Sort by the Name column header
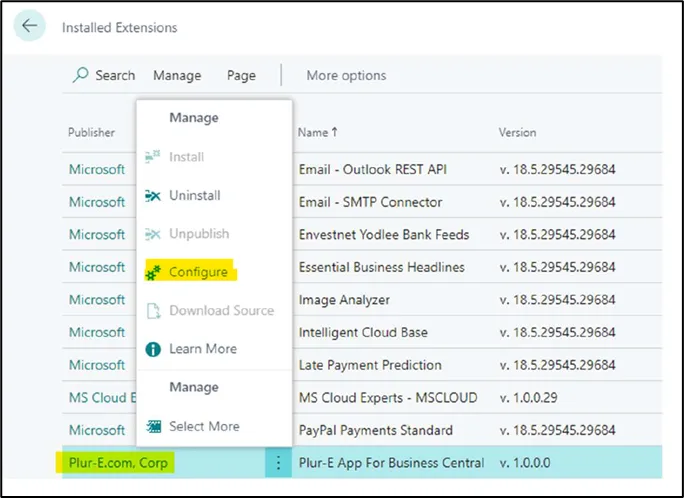The height and width of the screenshot is (498, 684). pyautogui.click(x=318, y=132)
